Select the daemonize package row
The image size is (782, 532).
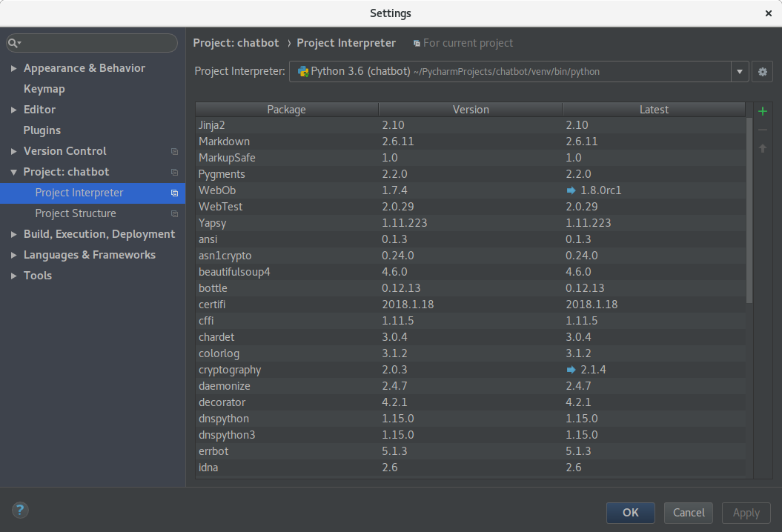point(470,387)
